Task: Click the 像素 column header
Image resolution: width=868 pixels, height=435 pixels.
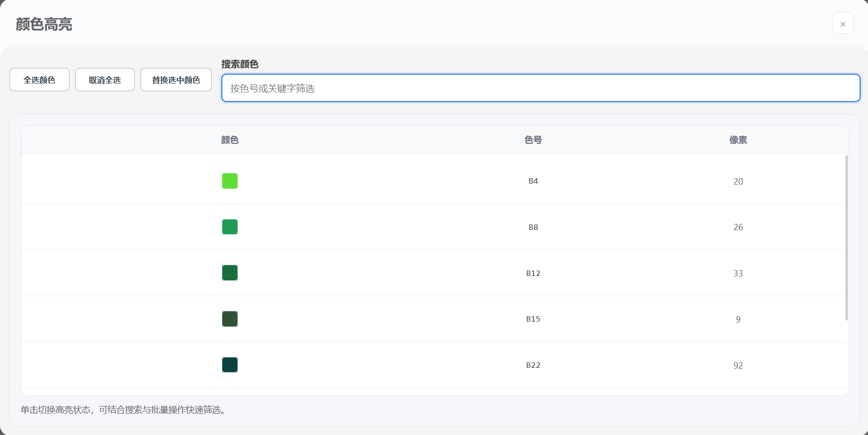Action: point(738,140)
